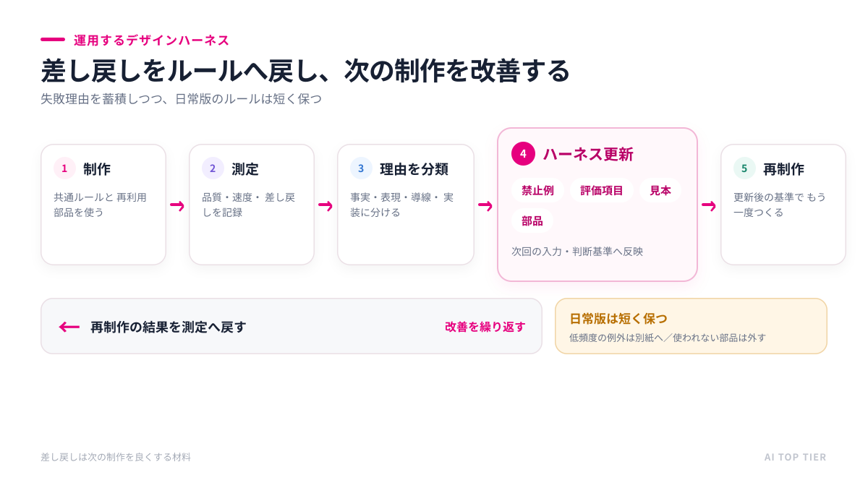The image size is (868, 488).
Task: Click the arrow between 制作 and 測定
Action: point(177,206)
